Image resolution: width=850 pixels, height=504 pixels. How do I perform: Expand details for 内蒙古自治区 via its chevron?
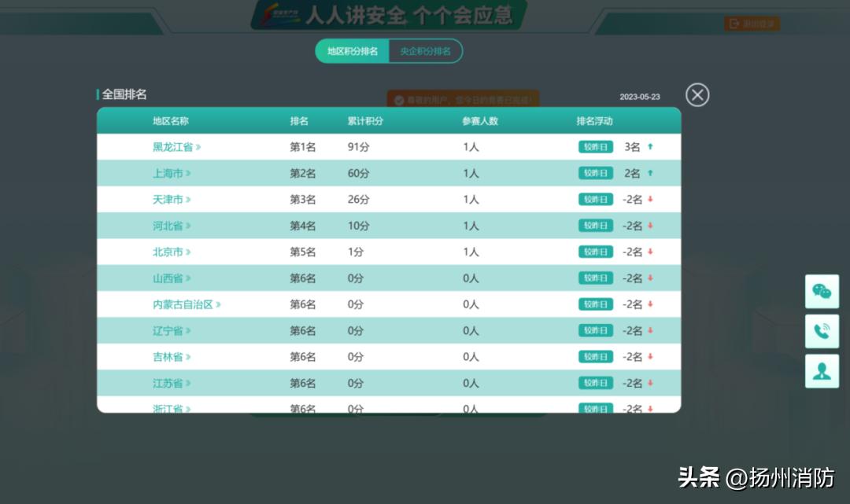click(216, 304)
